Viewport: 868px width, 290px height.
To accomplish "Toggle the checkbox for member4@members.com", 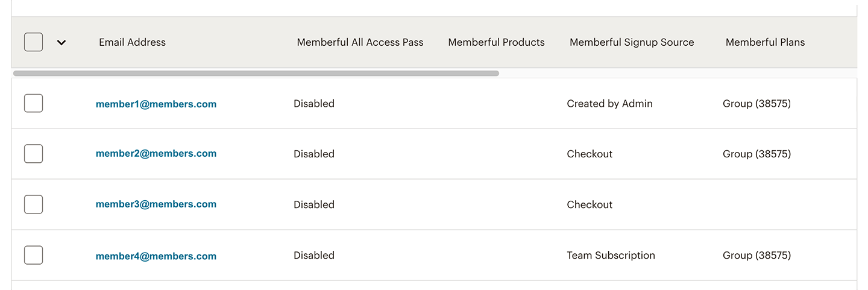I will click(33, 255).
